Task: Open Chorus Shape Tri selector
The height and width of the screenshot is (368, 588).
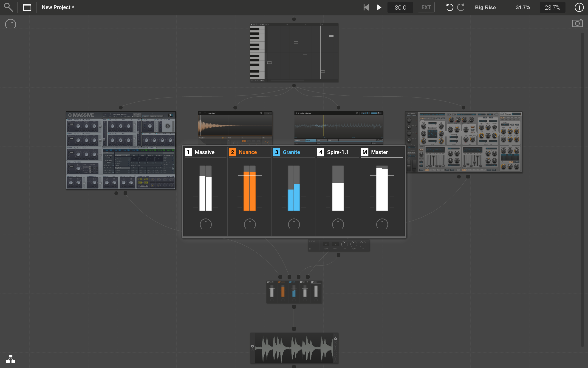Action: [x=335, y=244]
